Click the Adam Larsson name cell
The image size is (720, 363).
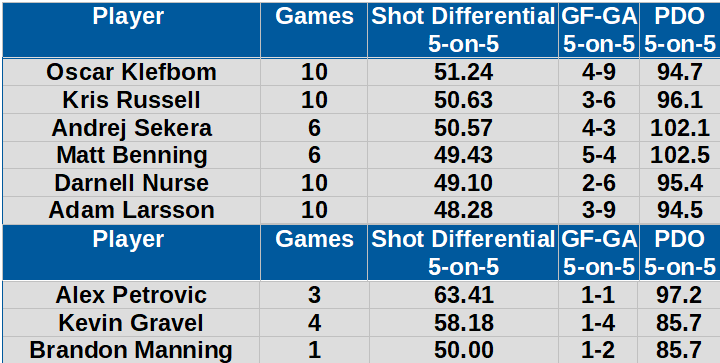pyautogui.click(x=131, y=210)
